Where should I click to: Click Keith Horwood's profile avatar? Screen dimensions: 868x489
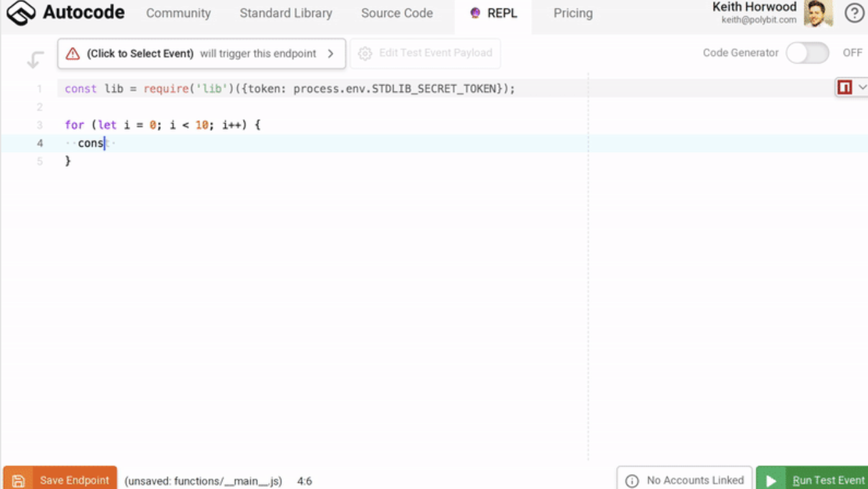(x=818, y=14)
